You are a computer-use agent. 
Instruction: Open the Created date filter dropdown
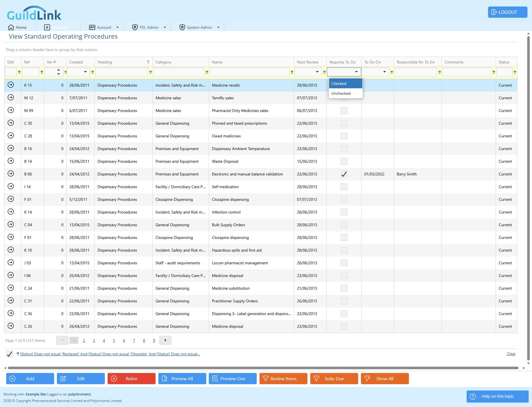tap(85, 72)
